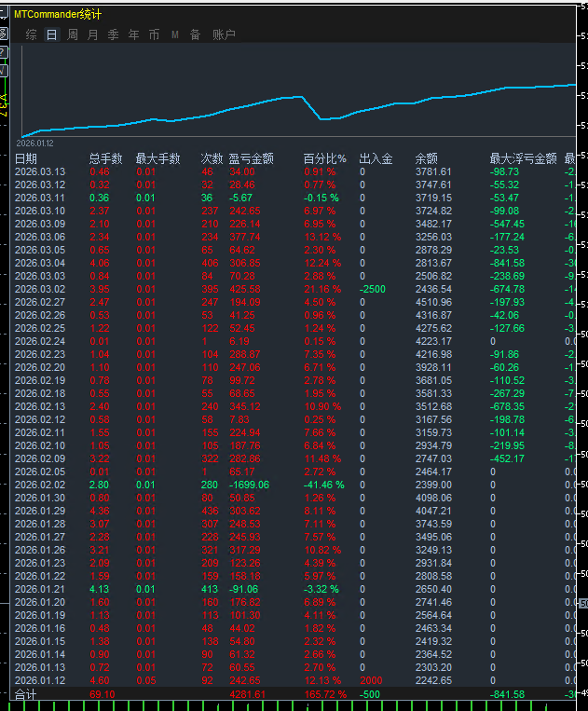This screenshot has width=588, height=711.
Task: Switch to the 账户 account tab
Action: tap(224, 34)
